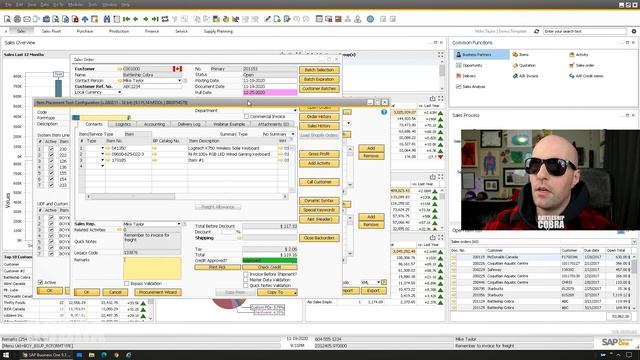Switch to the Webinar Example tab
Screen dimensions: 640x360
pyautogui.click(x=229, y=124)
